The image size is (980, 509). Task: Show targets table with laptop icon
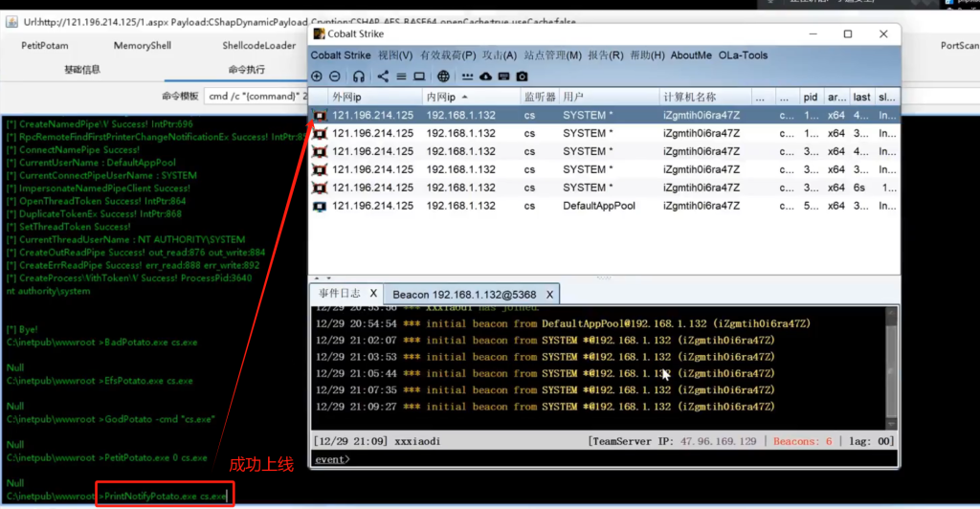pos(419,77)
